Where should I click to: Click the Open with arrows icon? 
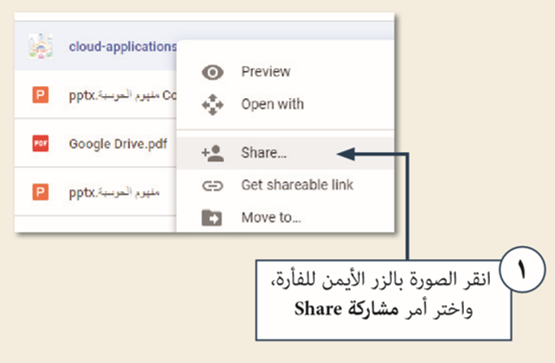pyautogui.click(x=212, y=105)
